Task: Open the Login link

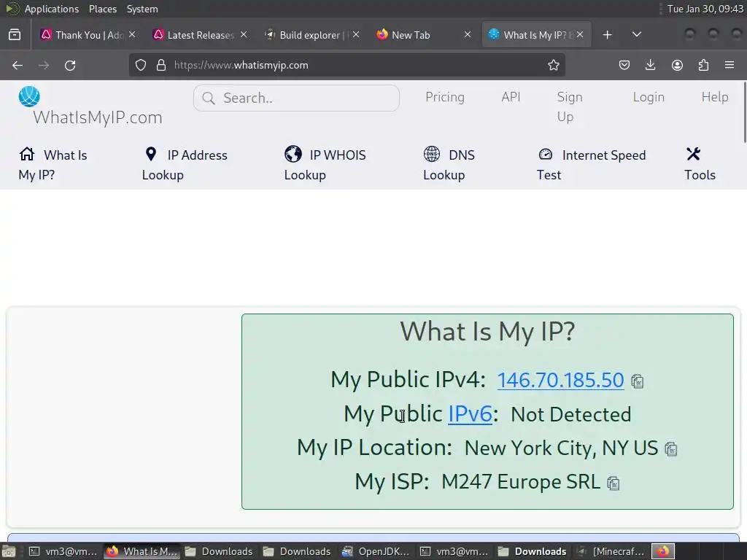Action: pyautogui.click(x=649, y=97)
